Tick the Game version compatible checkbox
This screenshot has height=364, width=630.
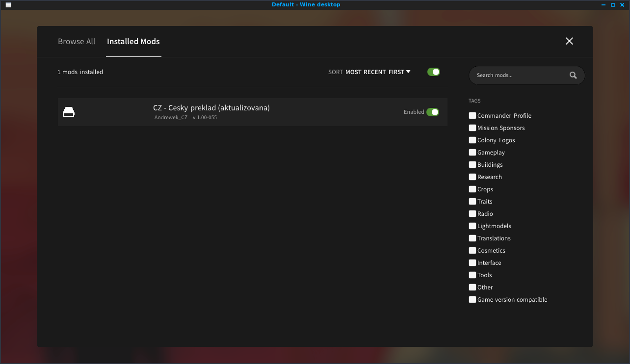point(472,300)
